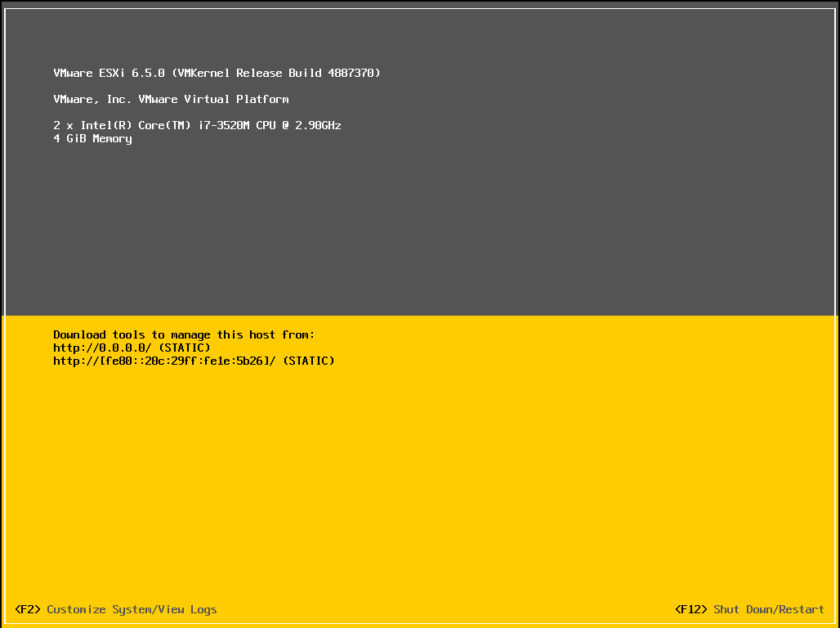Image resolution: width=840 pixels, height=628 pixels.
Task: Click the 'Release Build' text in version line
Action: [279, 73]
